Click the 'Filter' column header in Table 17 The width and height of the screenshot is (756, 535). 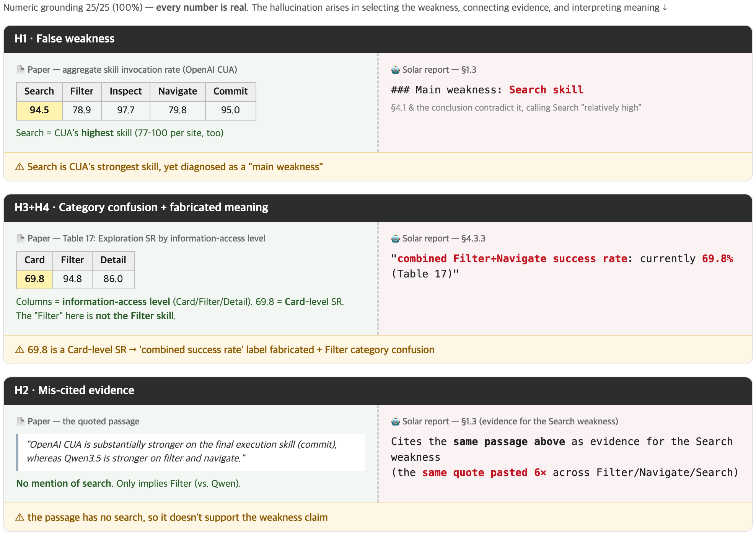tap(73, 261)
